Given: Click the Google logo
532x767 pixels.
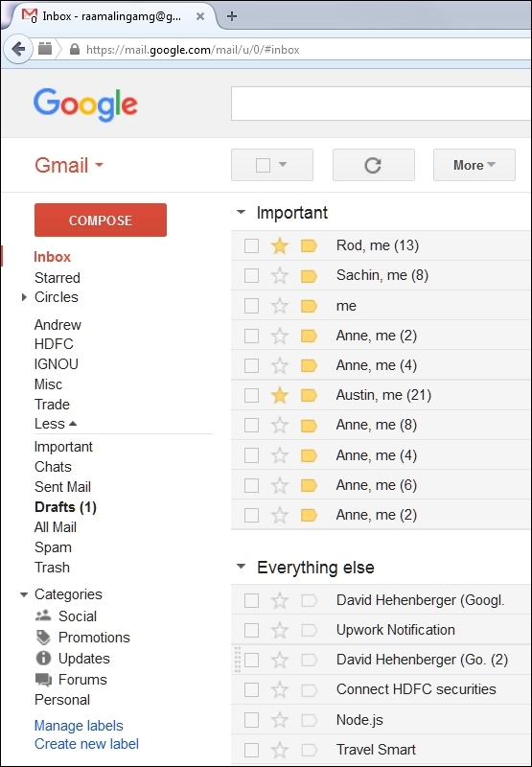Looking at the screenshot, I should point(85,105).
